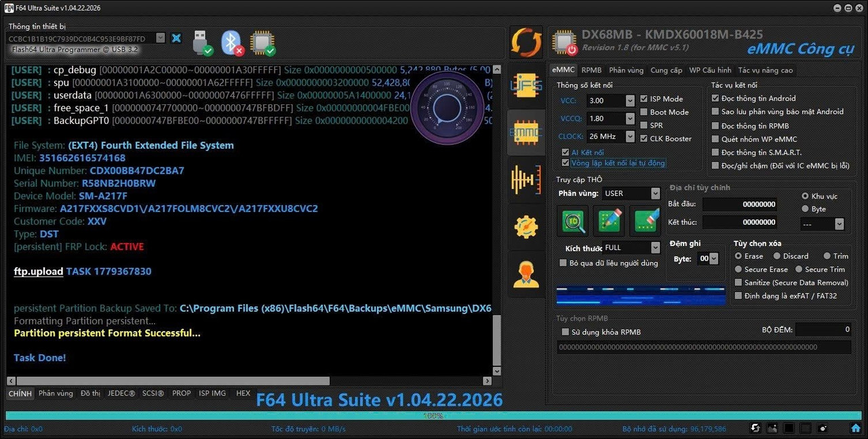Click the 100% progress bar
The height and width of the screenshot is (439, 868).
(x=433, y=415)
